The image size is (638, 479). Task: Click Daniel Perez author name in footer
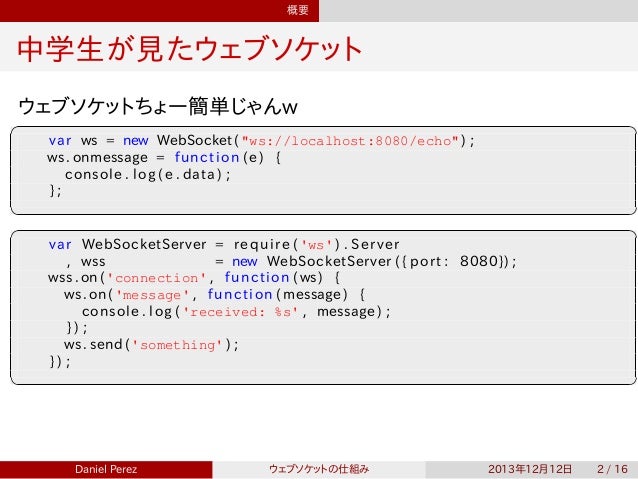[x=106, y=469]
